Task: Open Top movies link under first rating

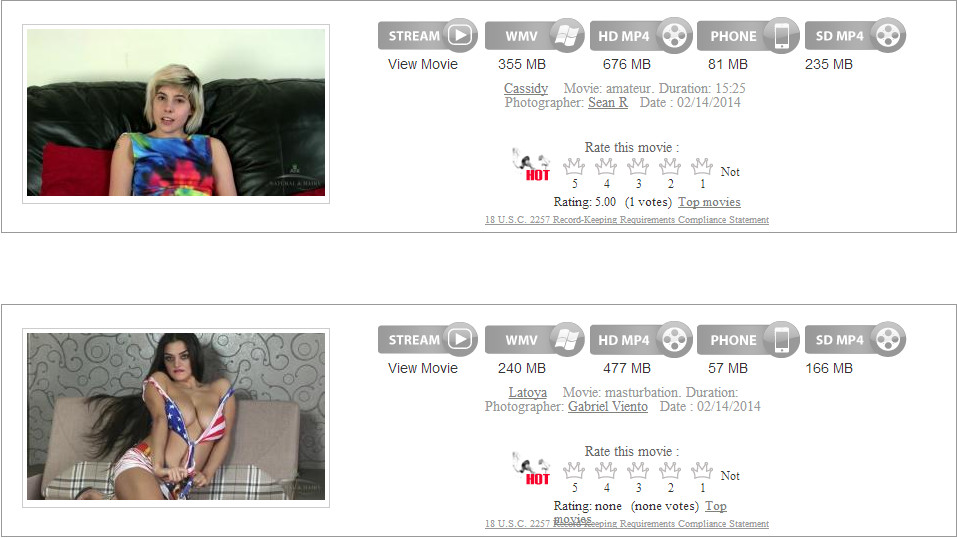Action: [709, 202]
